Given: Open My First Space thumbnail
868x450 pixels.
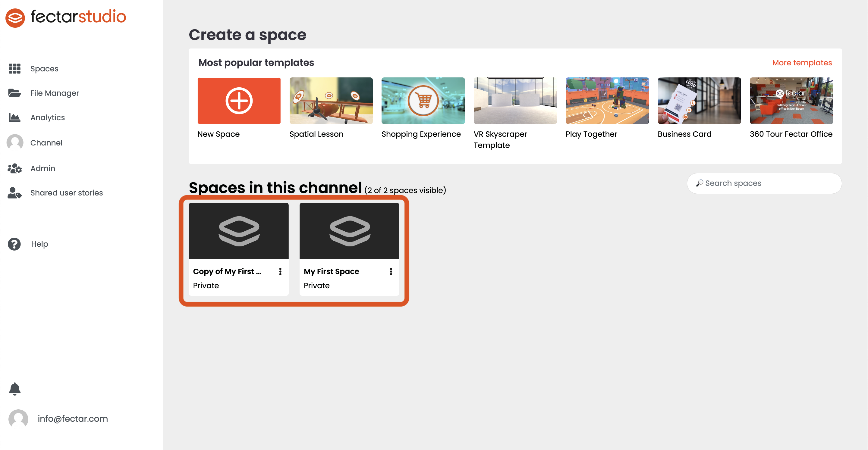Looking at the screenshot, I should 349,231.
